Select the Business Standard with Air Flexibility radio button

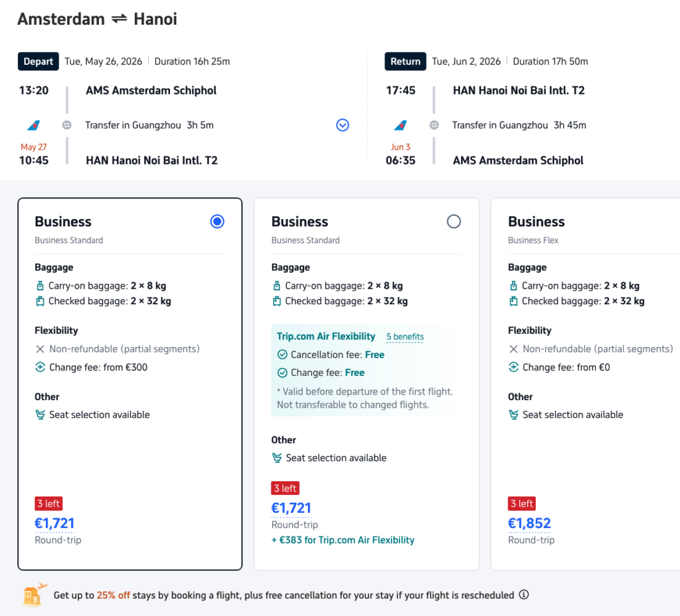pos(454,221)
